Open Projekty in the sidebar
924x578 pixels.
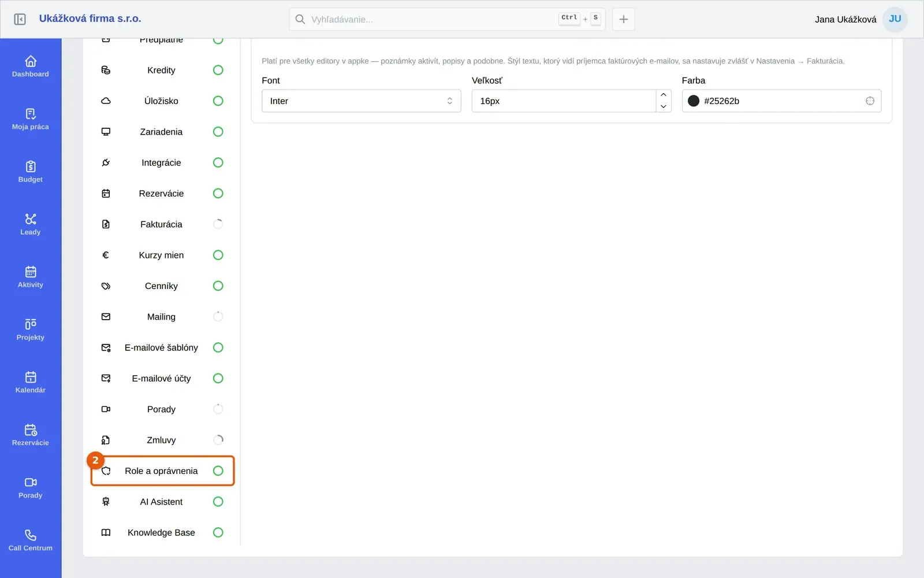point(31,329)
